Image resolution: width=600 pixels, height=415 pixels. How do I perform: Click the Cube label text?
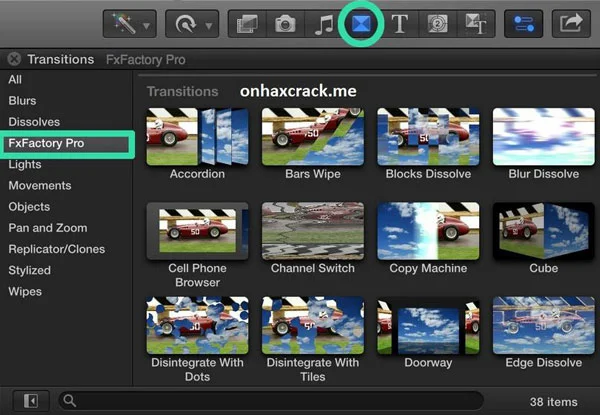click(x=543, y=268)
